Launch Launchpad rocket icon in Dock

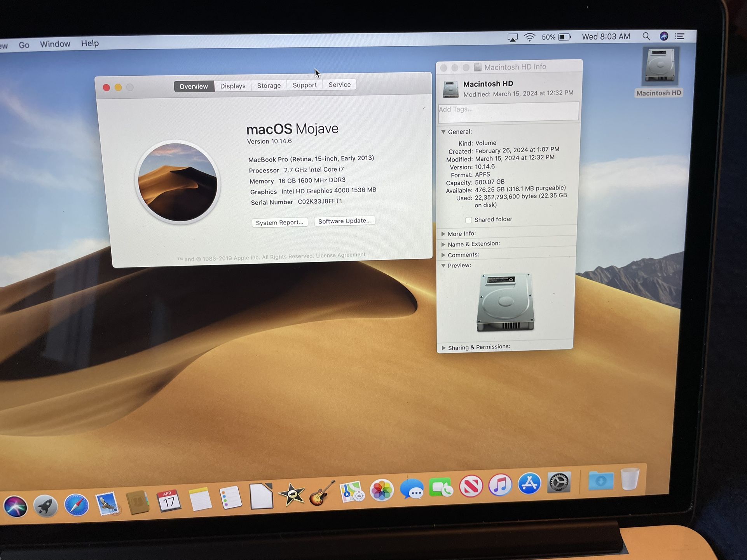[x=46, y=506]
